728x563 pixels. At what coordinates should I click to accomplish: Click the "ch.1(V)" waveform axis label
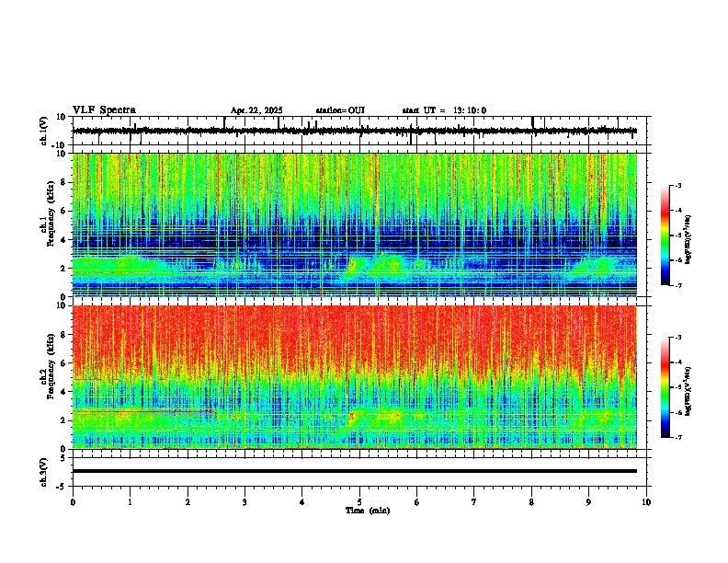[44, 131]
